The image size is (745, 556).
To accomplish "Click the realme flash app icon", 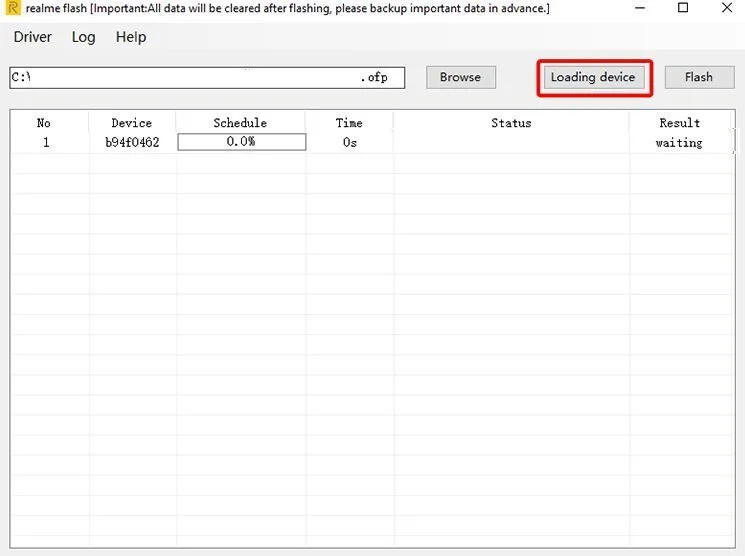I will (13, 8).
